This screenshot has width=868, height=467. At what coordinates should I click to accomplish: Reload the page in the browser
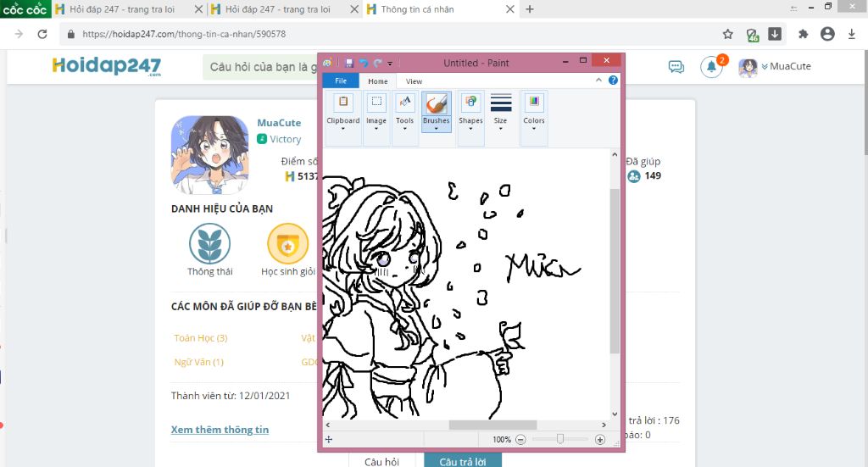(42, 34)
